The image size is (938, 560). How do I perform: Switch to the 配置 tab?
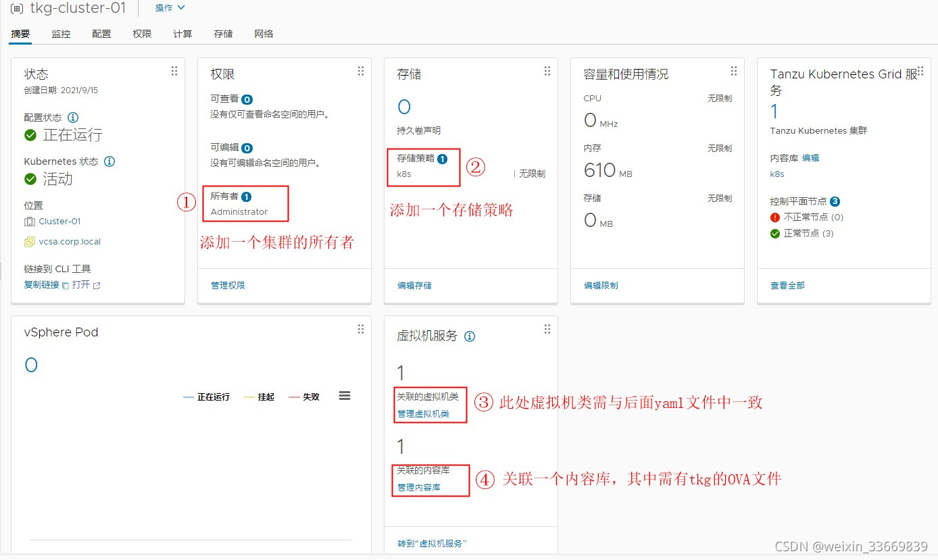[x=101, y=34]
